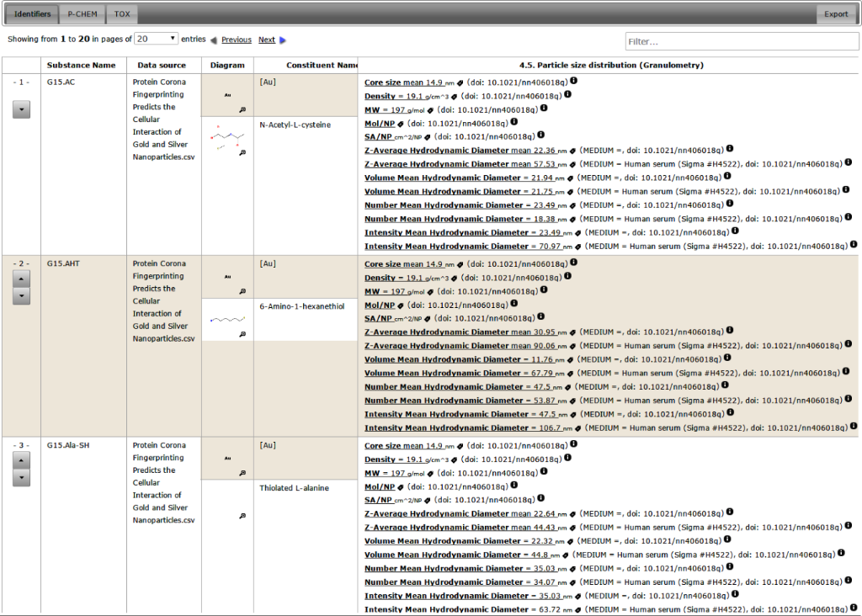This screenshot has height=616, width=862.
Task: Zoom the 6-Amino-1-hexanethiol structure diagram
Action: 242,334
